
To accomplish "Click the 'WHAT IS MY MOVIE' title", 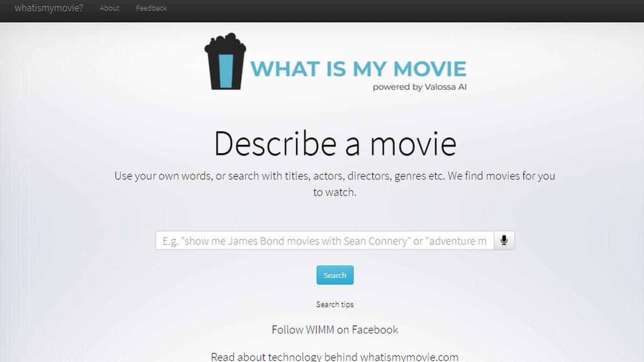I will point(358,69).
